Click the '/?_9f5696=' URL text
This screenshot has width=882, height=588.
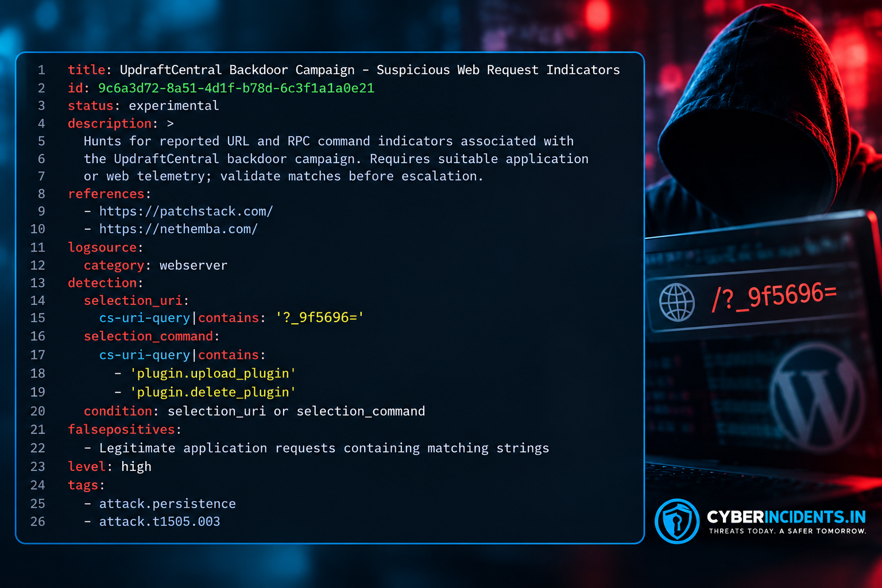pos(774,297)
